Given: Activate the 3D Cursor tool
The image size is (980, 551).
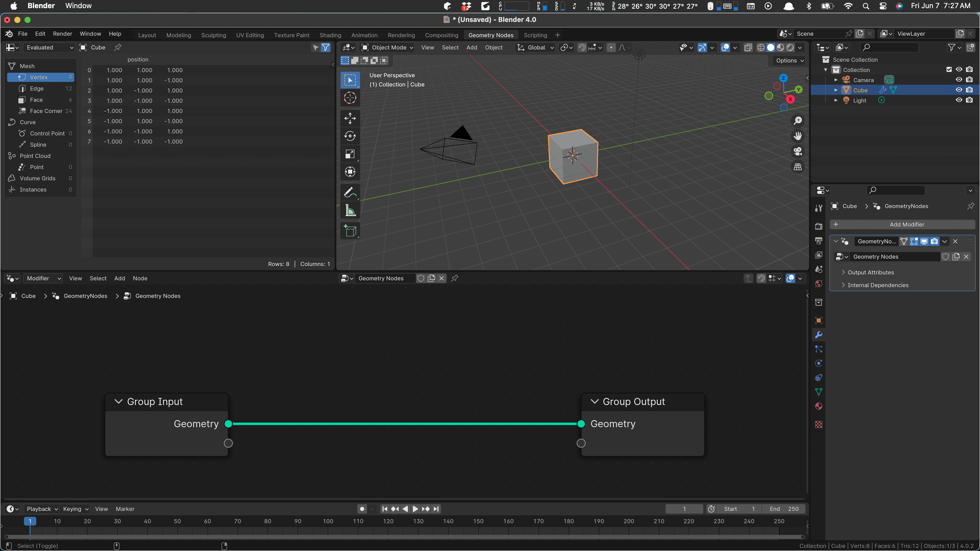Looking at the screenshot, I should 350,98.
